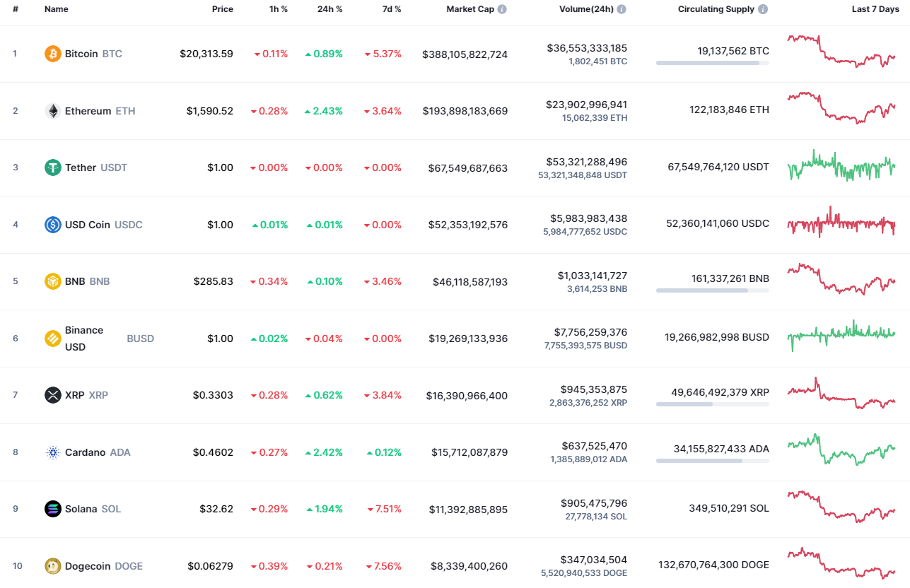Viewport: 910px width, 588px height.
Task: Sort the table by Price
Action: (x=222, y=9)
